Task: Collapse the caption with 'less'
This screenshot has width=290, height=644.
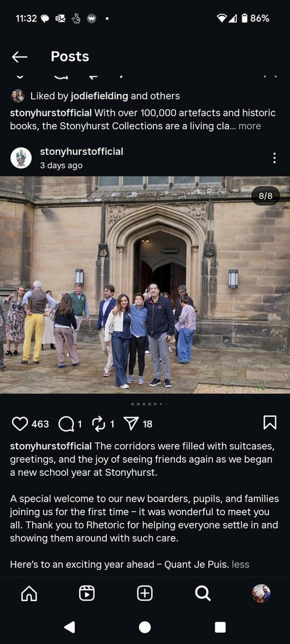Action: pyautogui.click(x=240, y=564)
